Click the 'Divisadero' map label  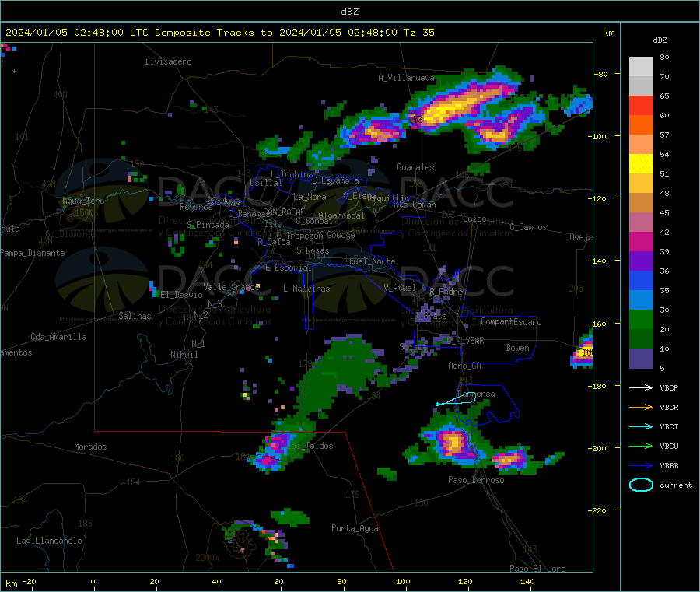pos(168,61)
